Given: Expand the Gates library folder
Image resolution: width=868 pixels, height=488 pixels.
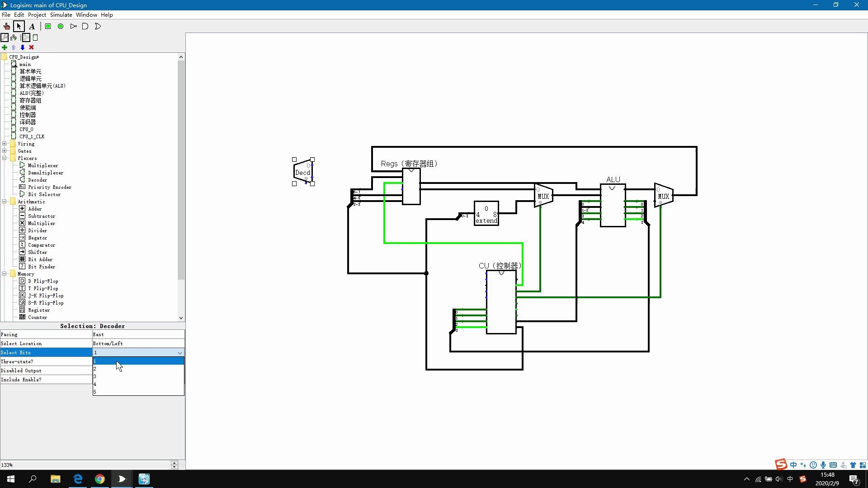Looking at the screenshot, I should (5, 151).
